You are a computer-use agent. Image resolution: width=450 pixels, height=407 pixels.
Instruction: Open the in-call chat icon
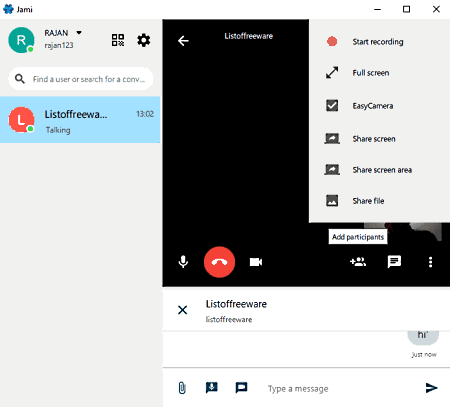394,262
